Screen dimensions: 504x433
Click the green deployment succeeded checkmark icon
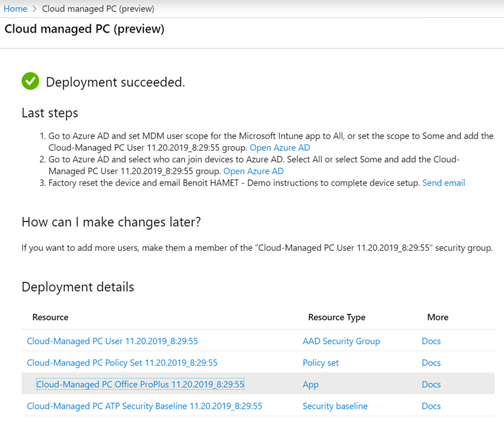click(x=30, y=82)
